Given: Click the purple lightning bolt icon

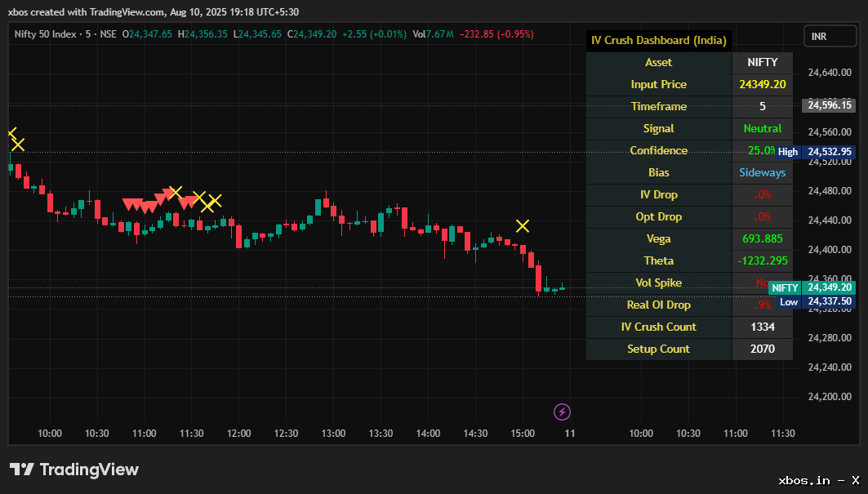Looking at the screenshot, I should [x=562, y=411].
